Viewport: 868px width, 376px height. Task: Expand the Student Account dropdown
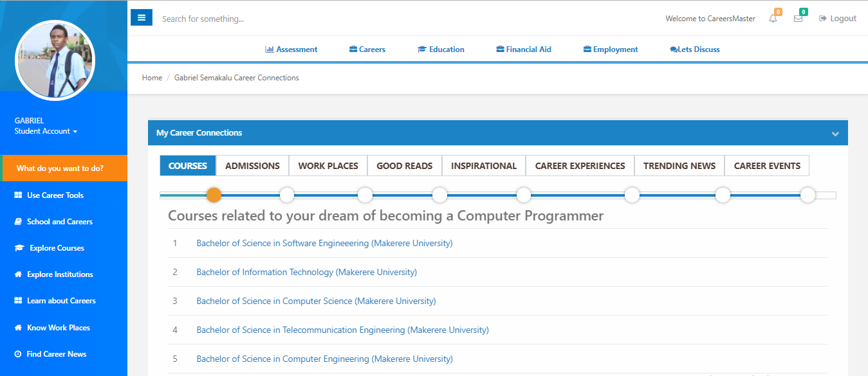(46, 131)
